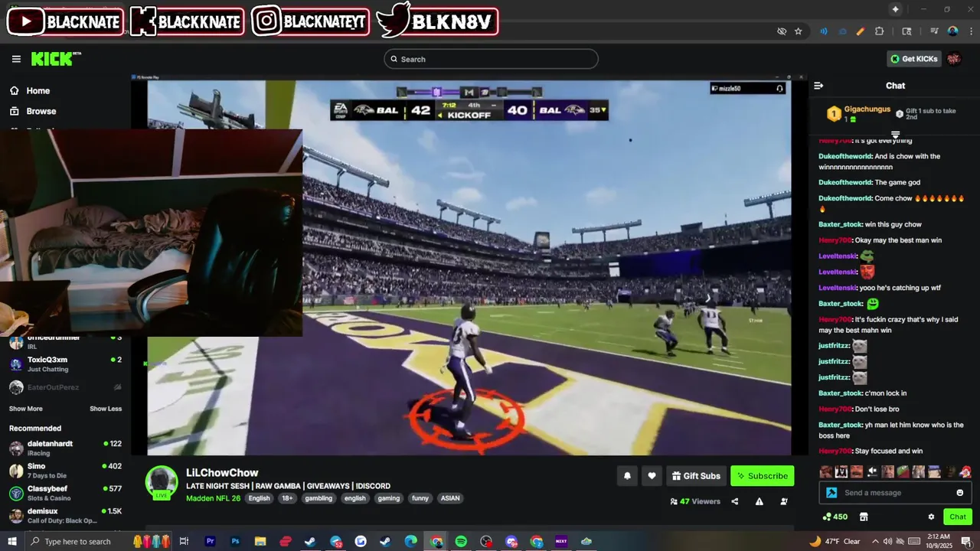Open chat settings gear

pos(931,517)
